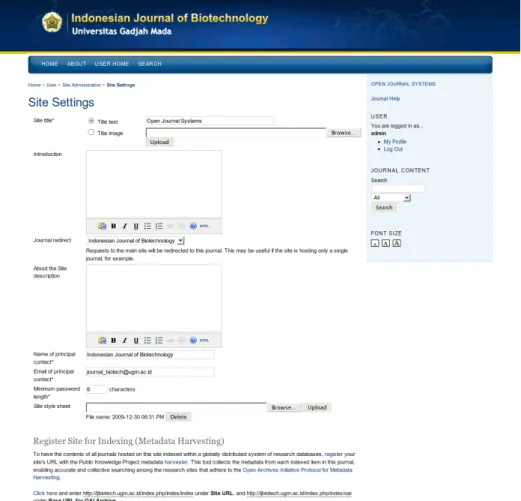521x501 pixels.
Task: Click insert link icon in Introduction editor
Action: pos(170,226)
